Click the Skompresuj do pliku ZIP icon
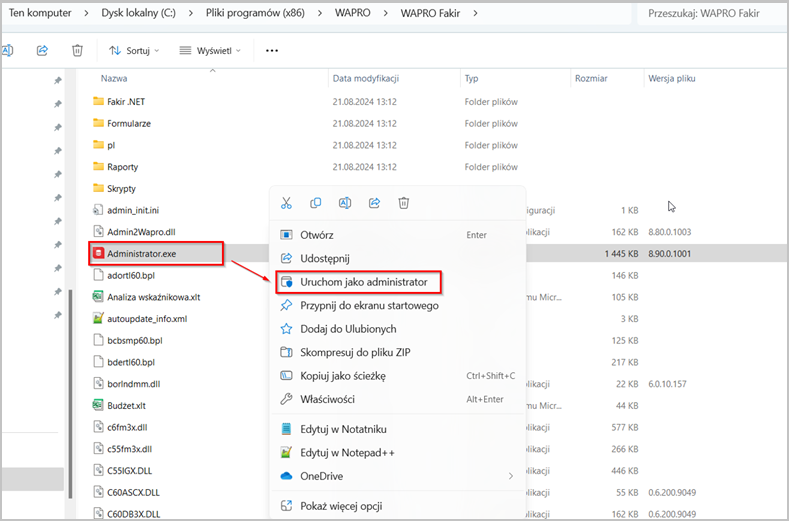Screen dimensions: 789x521 tap(286, 352)
